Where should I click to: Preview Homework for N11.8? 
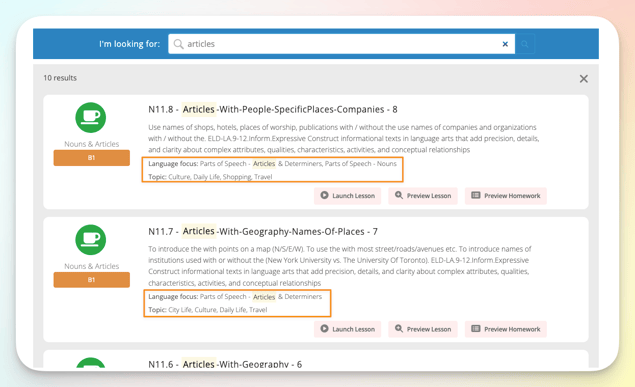click(x=506, y=196)
